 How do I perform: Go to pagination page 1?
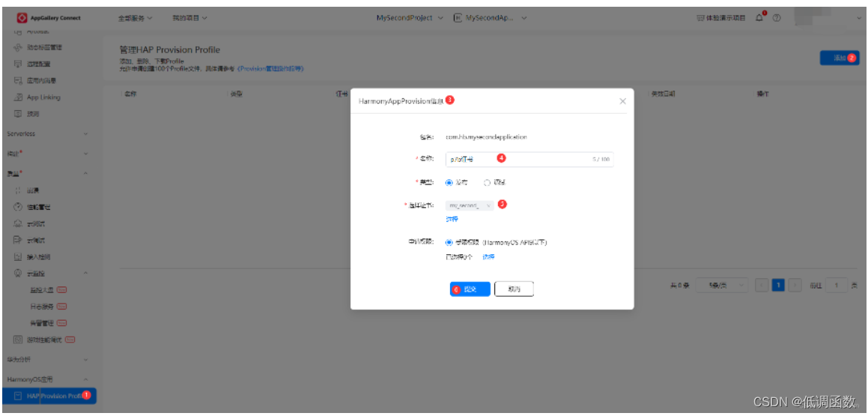[x=778, y=286]
